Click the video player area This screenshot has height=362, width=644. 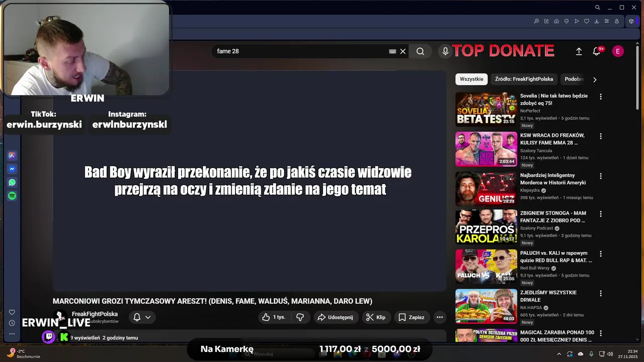click(250, 181)
